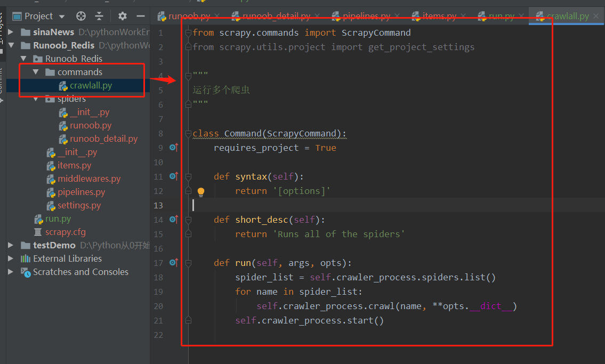The image size is (605, 364).
Task: Fold the run method at line 17
Action: point(188,263)
